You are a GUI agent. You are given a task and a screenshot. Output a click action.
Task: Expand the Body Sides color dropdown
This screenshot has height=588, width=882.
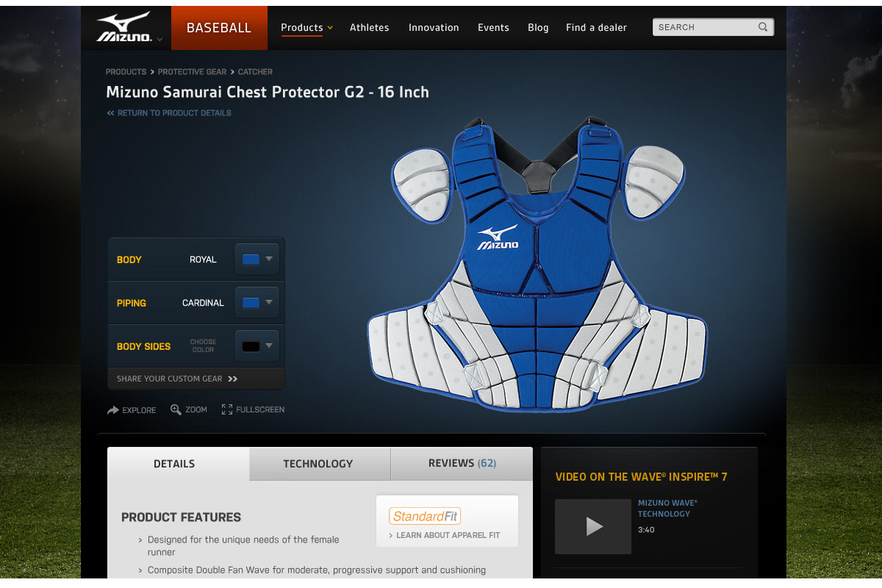pos(257,346)
